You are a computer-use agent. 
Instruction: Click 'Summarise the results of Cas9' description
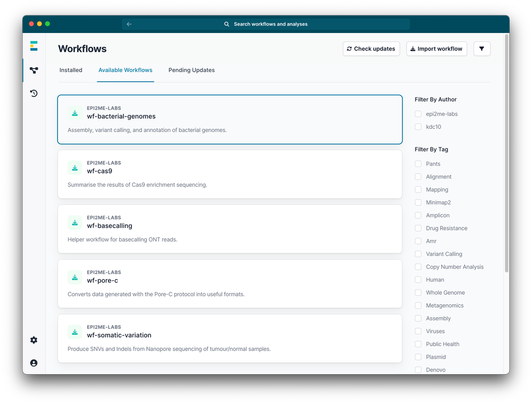[137, 185]
